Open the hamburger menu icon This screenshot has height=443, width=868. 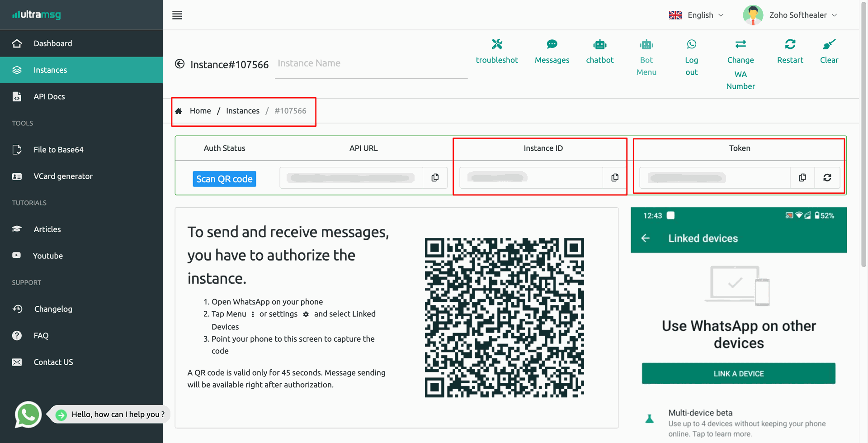177,15
